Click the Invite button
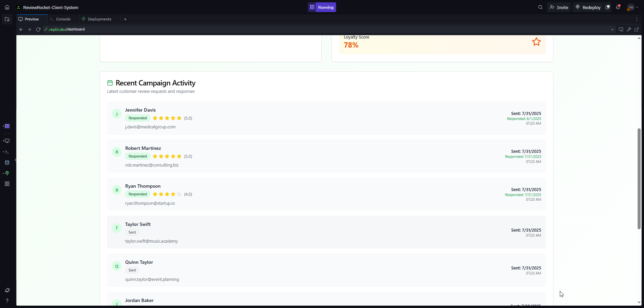Viewport: 644px width, 308px height. [559, 7]
